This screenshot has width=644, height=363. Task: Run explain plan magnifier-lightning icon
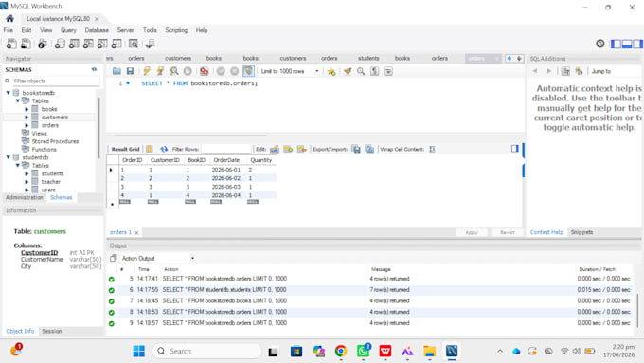tap(174, 71)
